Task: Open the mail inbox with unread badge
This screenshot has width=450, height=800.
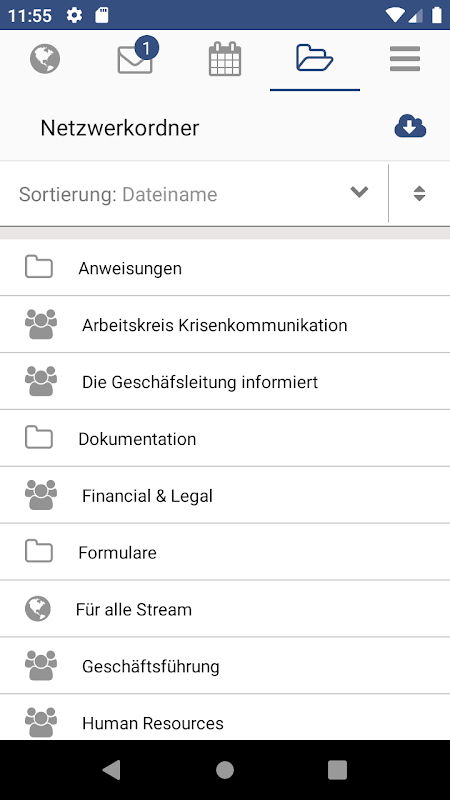Action: coord(137,57)
